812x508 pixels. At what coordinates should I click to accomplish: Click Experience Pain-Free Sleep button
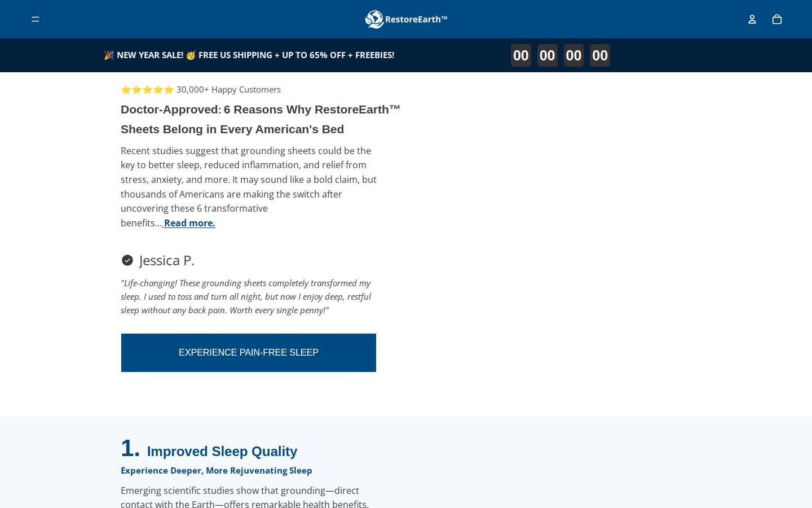(x=249, y=353)
